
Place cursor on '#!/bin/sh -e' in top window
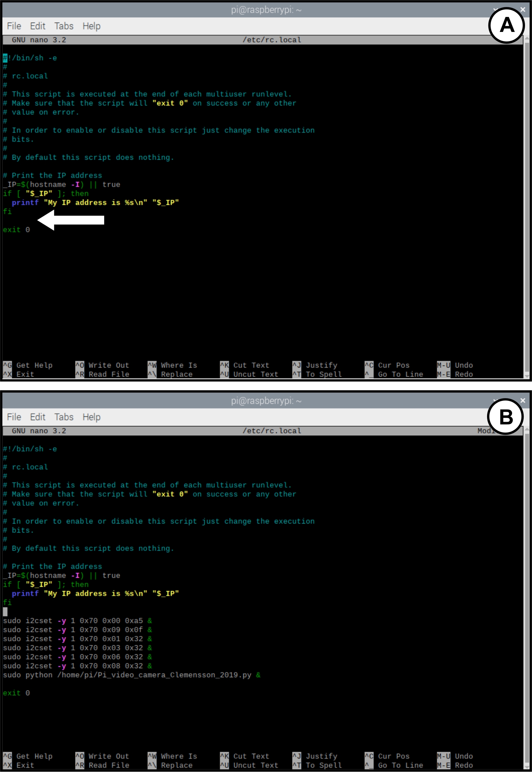30,58
